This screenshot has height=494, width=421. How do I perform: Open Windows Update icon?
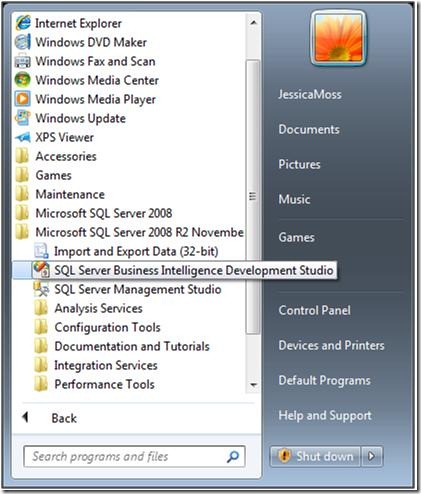click(x=23, y=118)
